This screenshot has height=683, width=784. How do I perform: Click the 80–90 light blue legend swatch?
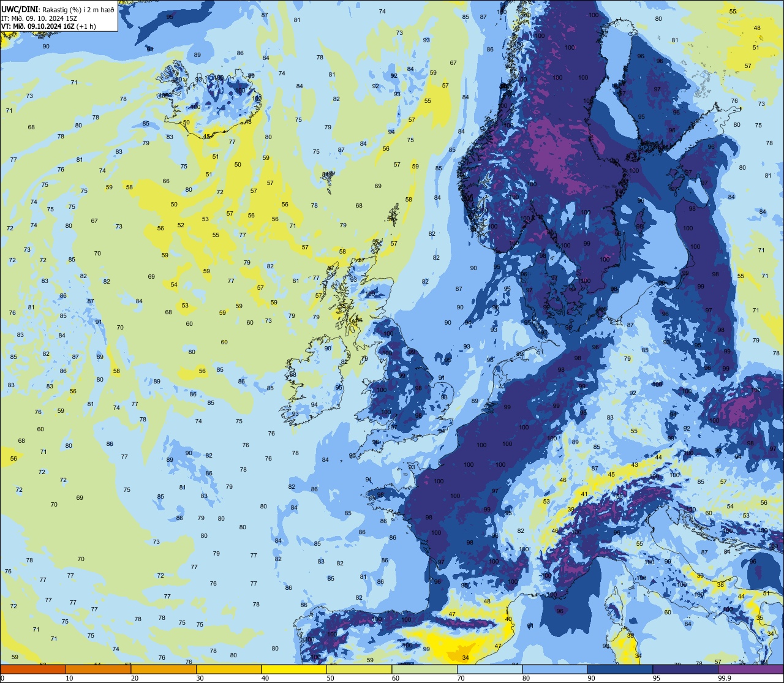coord(555,669)
